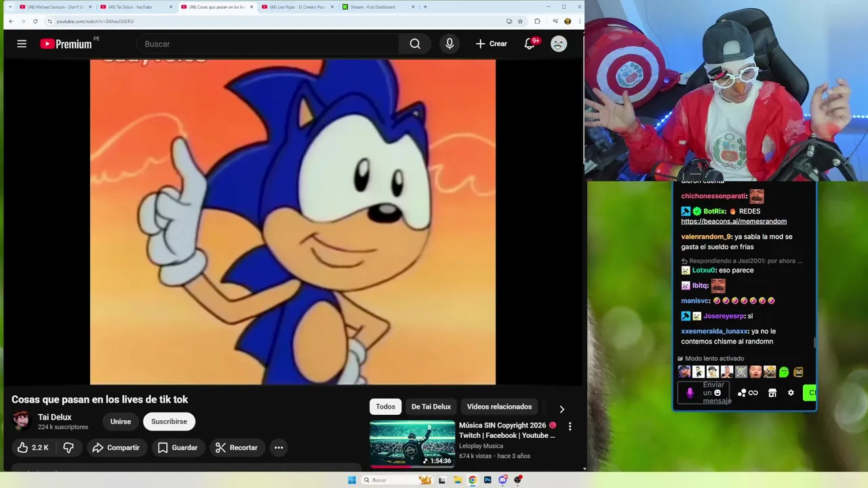This screenshot has height=488, width=868.
Task: Click the YouTube search magnifier button
Action: (x=415, y=43)
